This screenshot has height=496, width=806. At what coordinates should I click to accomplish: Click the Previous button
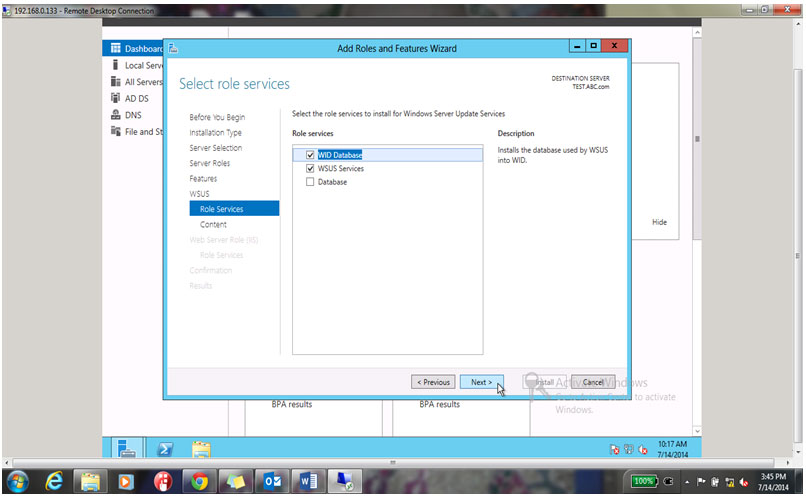click(x=433, y=382)
